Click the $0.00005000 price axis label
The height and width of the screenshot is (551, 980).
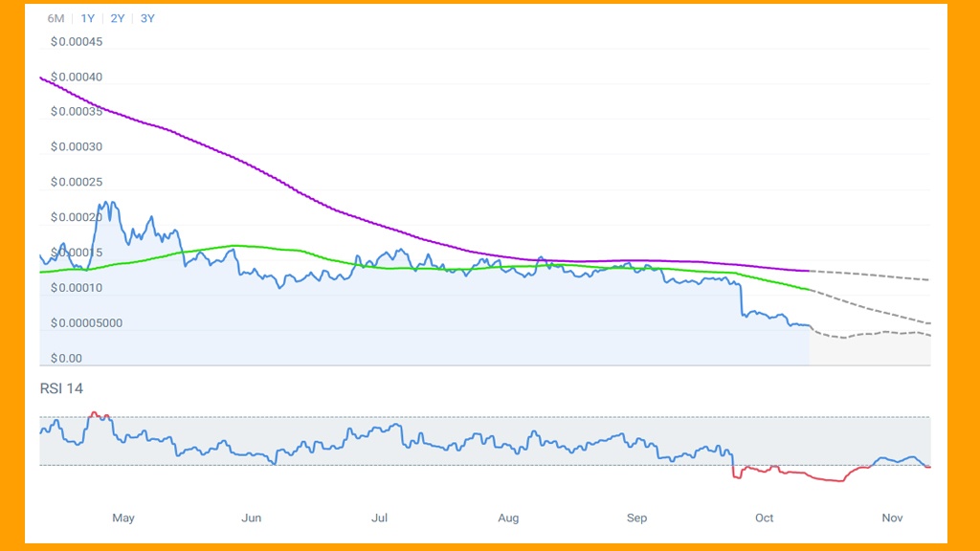[x=86, y=323]
